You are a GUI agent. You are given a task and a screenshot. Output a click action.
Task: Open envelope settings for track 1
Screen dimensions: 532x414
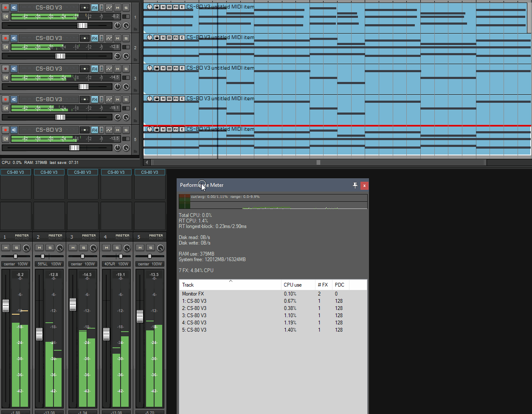(x=109, y=8)
